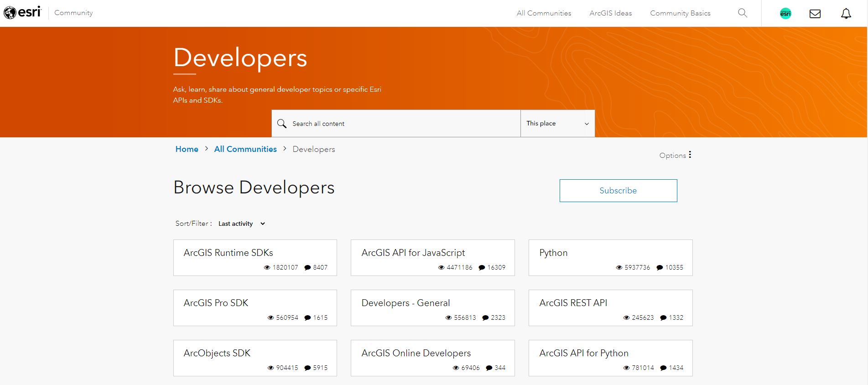868x385 pixels.
Task: Click comment count 16309 on JavaScript card
Action: click(x=496, y=268)
